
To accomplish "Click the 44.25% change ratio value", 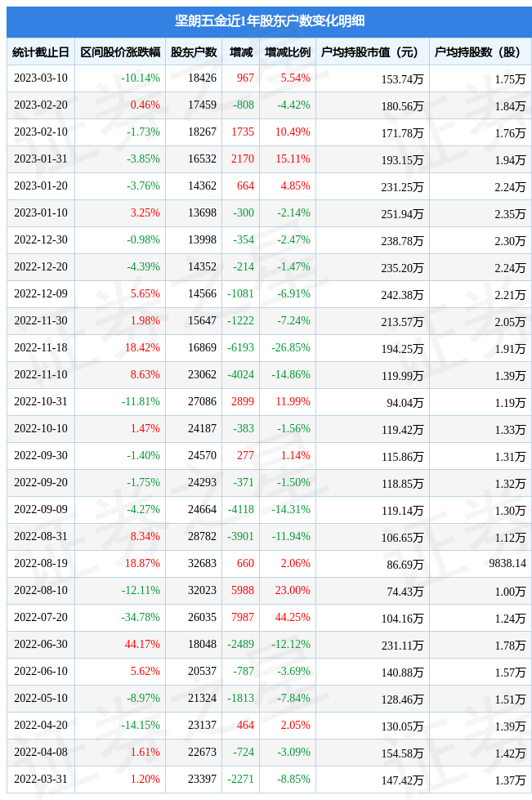I will 293,617.
